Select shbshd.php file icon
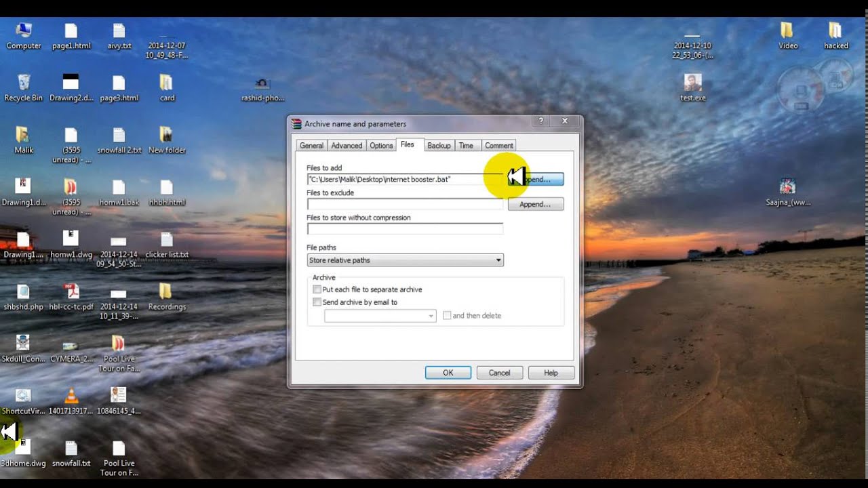868x488 pixels. coord(24,297)
